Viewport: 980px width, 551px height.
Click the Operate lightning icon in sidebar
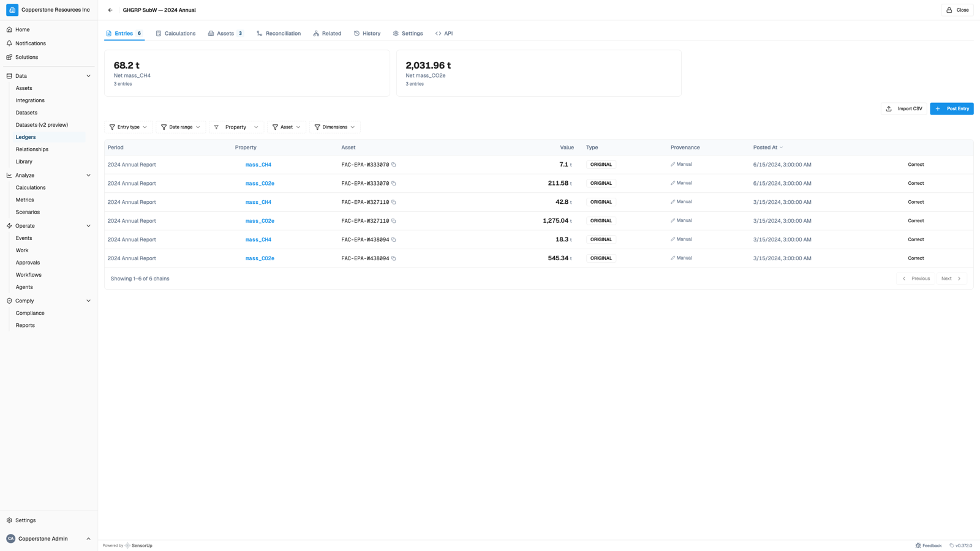[x=9, y=226]
